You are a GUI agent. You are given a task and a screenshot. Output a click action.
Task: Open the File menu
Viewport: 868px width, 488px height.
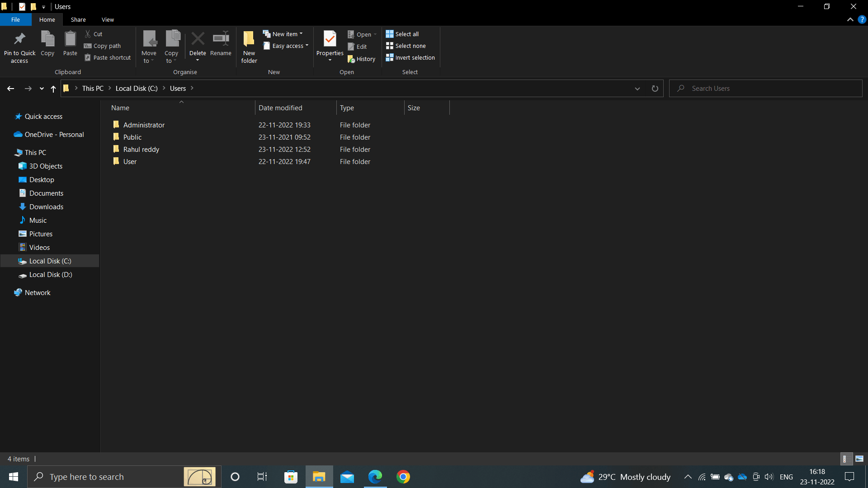(15, 19)
